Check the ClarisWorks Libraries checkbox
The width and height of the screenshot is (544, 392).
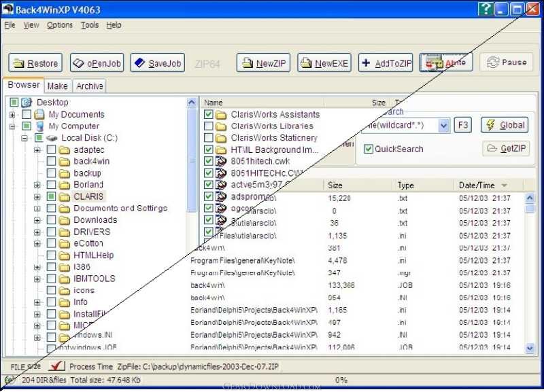point(208,126)
